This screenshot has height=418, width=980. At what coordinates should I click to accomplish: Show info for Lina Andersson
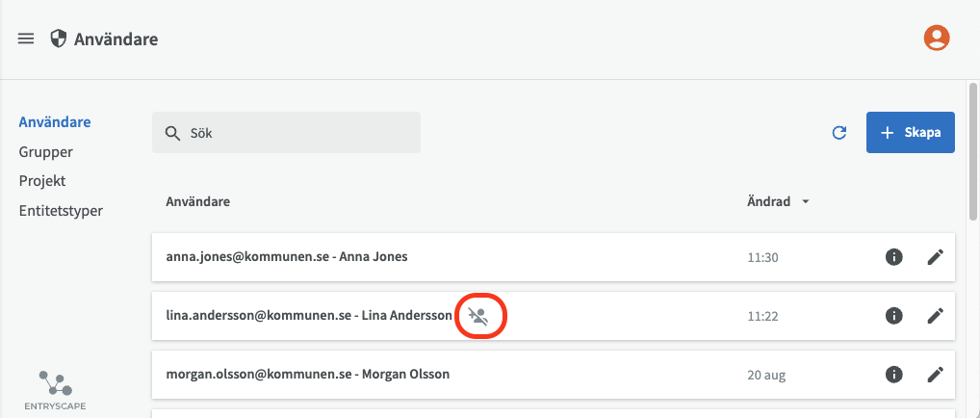point(894,315)
